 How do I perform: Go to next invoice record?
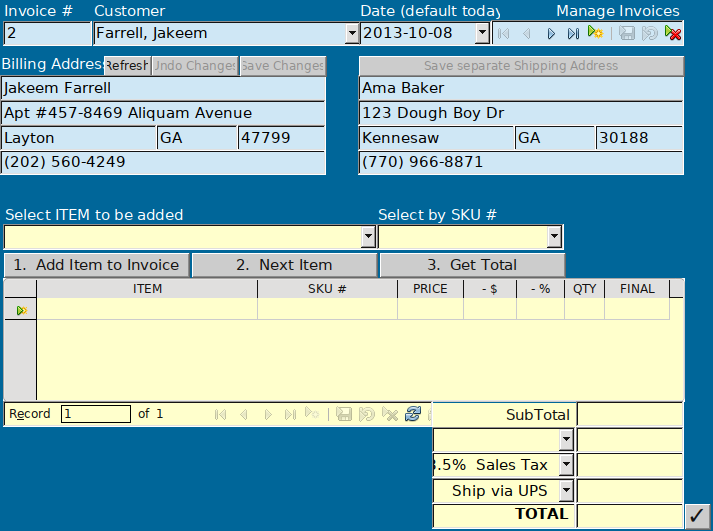(x=550, y=33)
